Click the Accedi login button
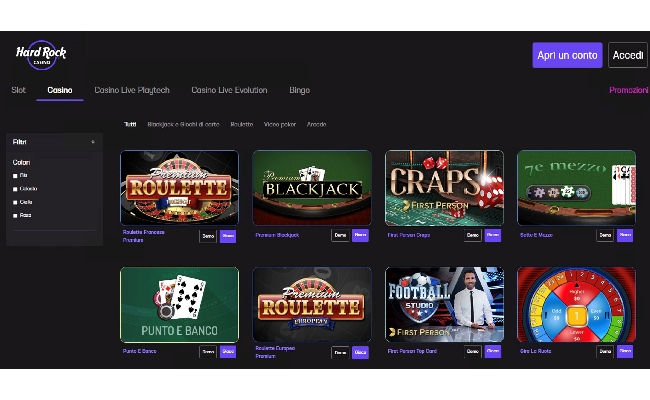This screenshot has width=650, height=400. [628, 55]
